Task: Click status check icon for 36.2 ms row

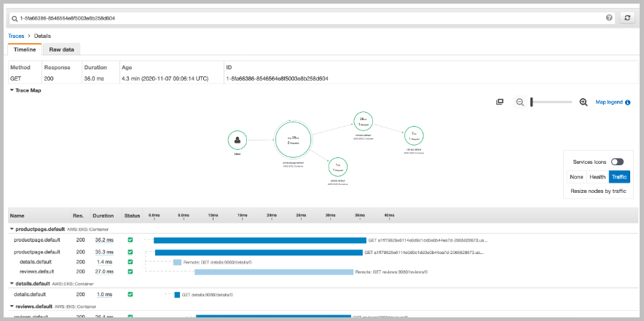Action: point(130,239)
